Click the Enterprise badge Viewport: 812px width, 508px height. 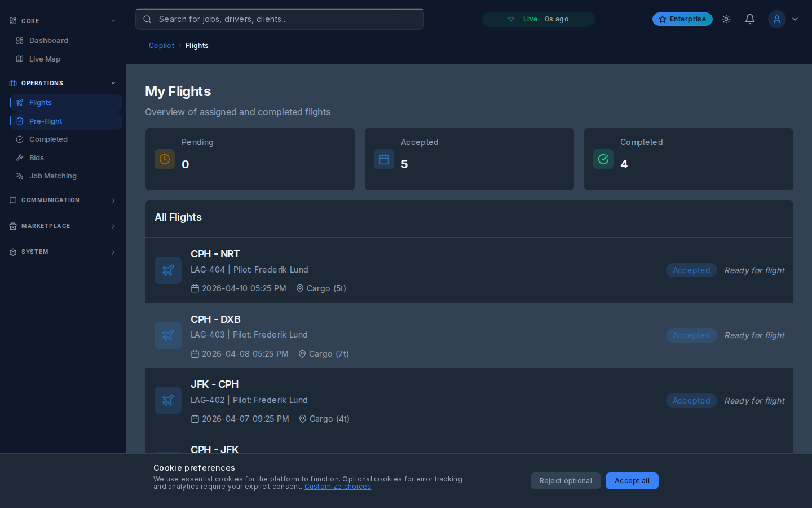click(682, 19)
